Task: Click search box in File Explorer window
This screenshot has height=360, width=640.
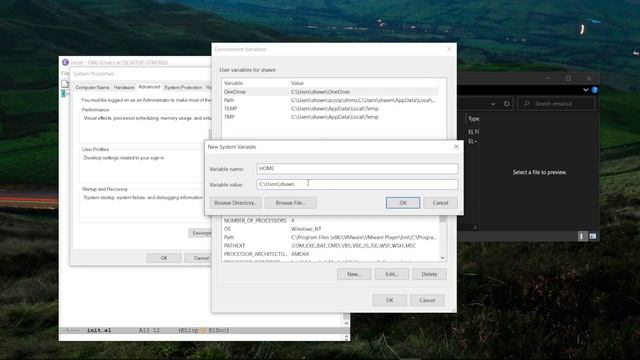Action: (556, 104)
